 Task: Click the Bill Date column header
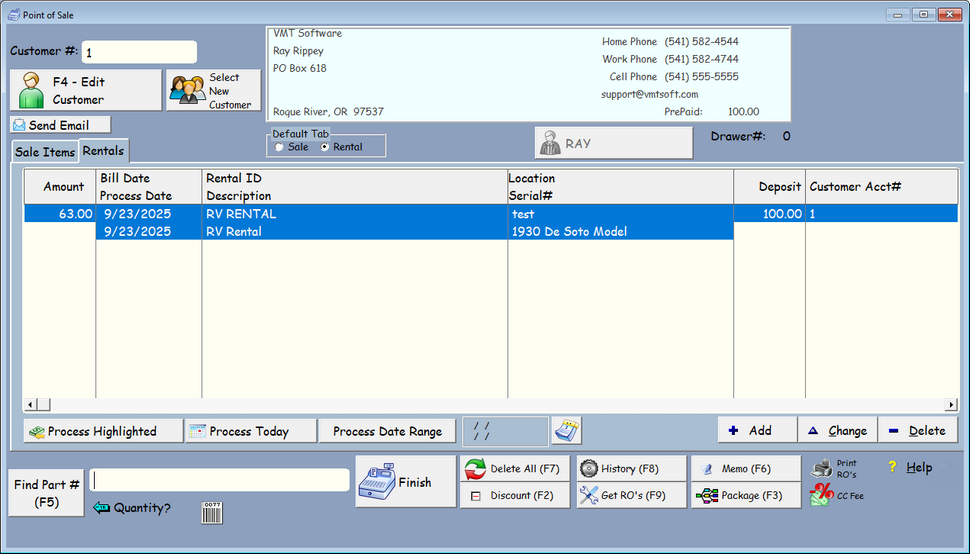[x=149, y=187]
